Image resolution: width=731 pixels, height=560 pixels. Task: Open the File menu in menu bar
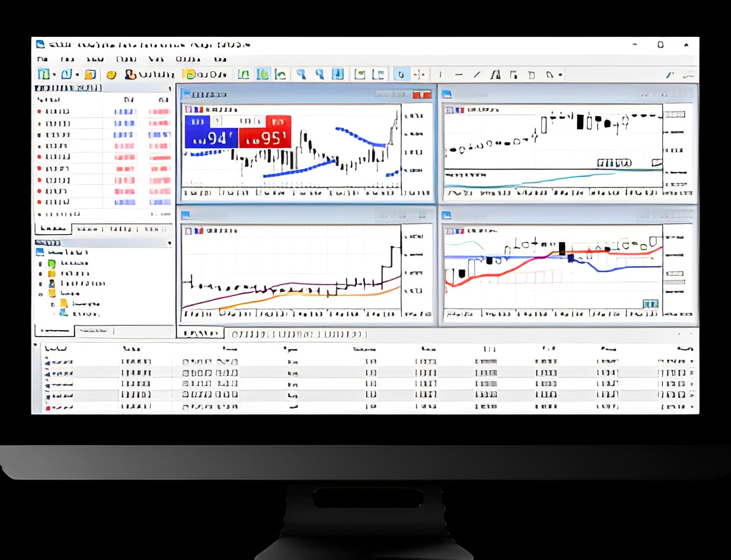[x=43, y=59]
